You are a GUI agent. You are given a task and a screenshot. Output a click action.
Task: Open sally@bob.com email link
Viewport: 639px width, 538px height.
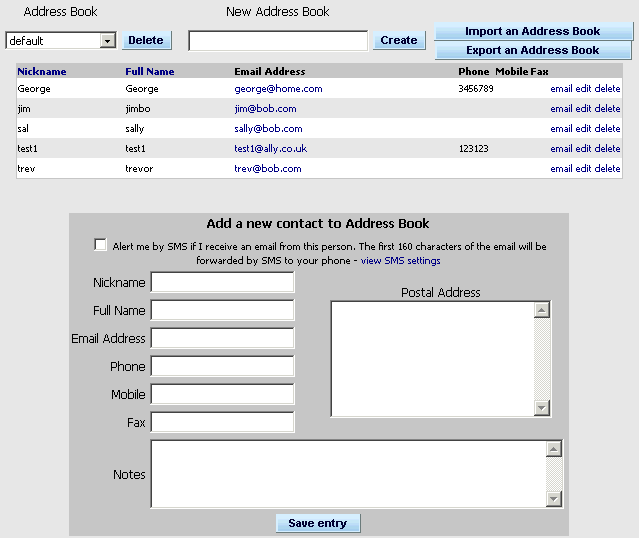tap(268, 129)
